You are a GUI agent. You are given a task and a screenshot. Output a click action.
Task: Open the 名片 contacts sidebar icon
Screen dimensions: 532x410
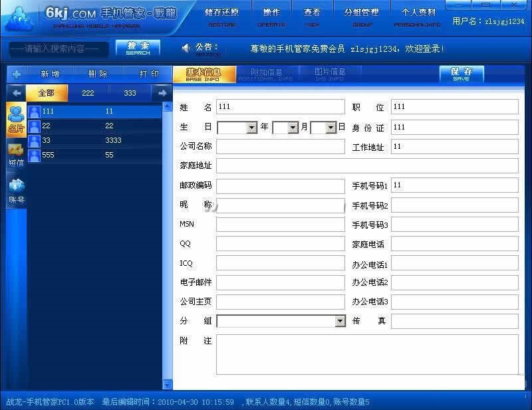coord(16,120)
